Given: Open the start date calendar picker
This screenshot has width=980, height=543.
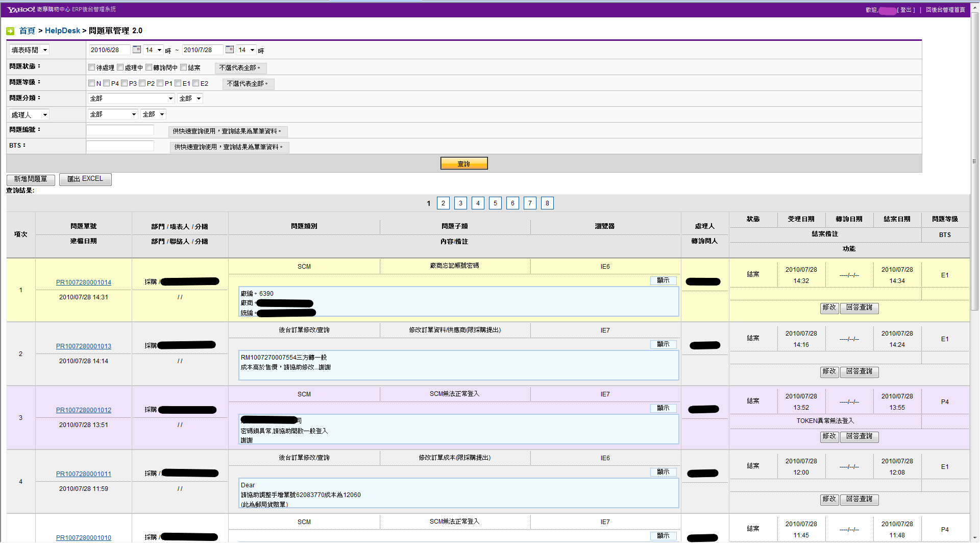Looking at the screenshot, I should coord(137,50).
